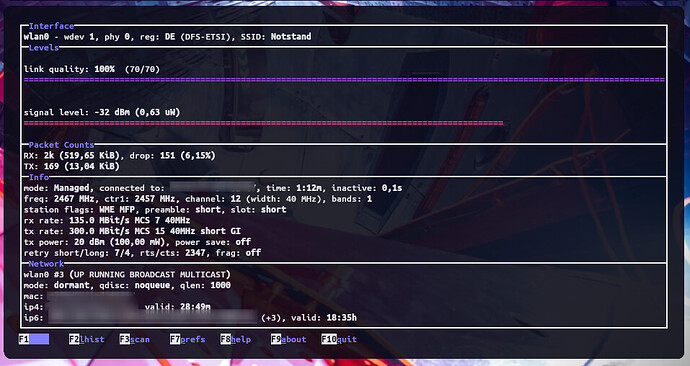Click the SSID name Notstand

[x=291, y=37]
